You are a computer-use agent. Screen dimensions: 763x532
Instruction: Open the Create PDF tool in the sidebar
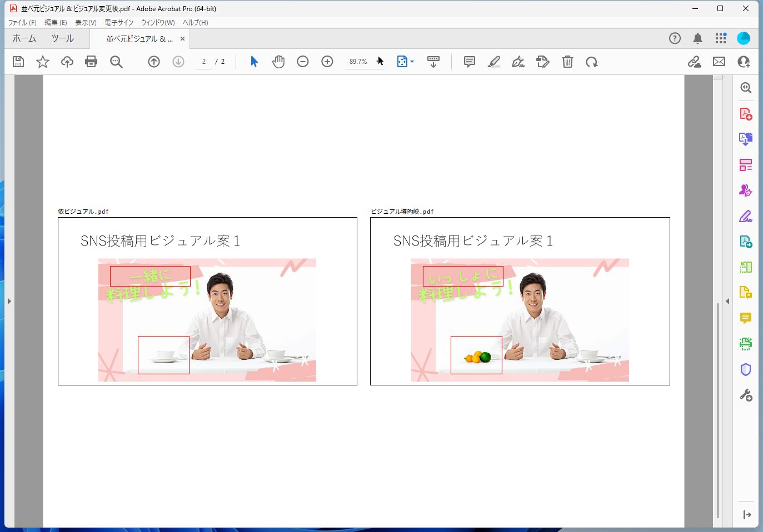746,113
